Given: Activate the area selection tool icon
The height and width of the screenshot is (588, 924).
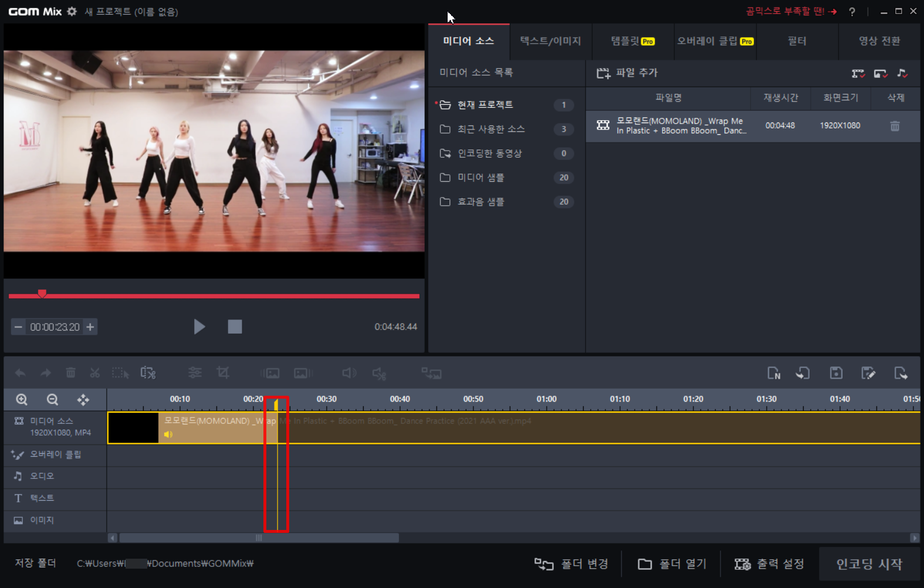Looking at the screenshot, I should tap(120, 373).
